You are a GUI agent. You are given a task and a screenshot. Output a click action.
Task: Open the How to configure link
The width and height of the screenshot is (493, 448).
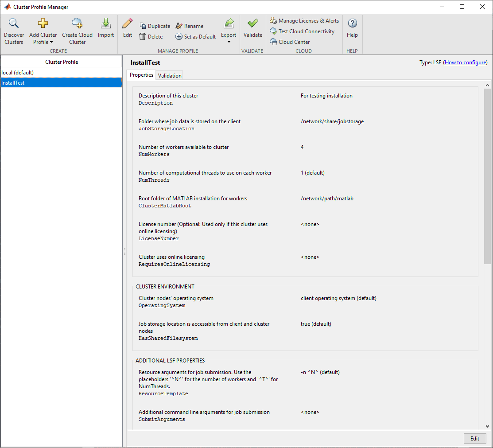coord(466,62)
